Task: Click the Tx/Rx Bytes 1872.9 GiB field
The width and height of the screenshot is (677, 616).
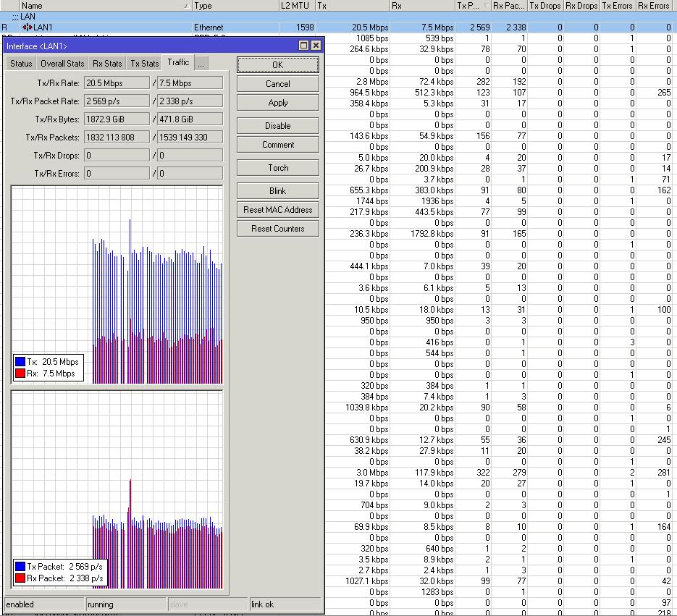Action: [x=117, y=119]
